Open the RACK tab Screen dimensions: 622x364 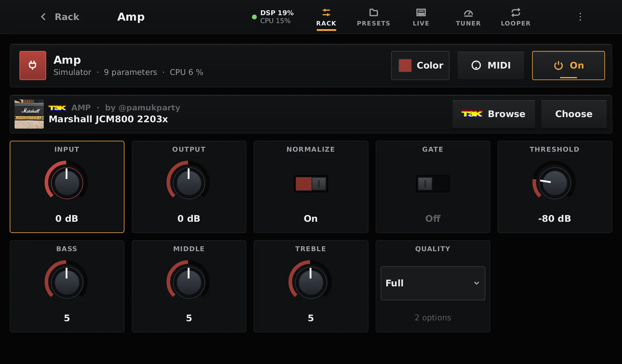tap(326, 18)
